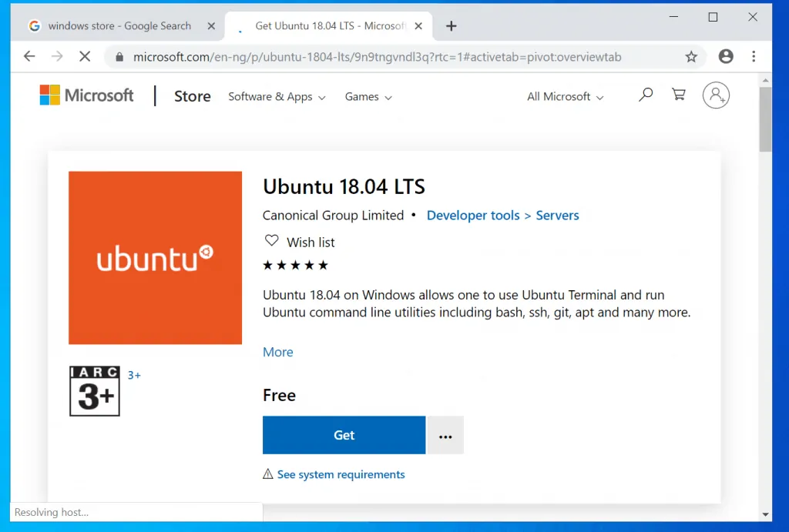Expand Software & Apps dropdown

pyautogui.click(x=277, y=97)
